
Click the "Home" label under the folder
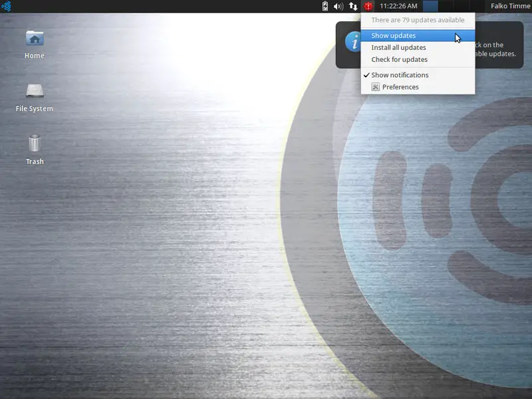35,56
